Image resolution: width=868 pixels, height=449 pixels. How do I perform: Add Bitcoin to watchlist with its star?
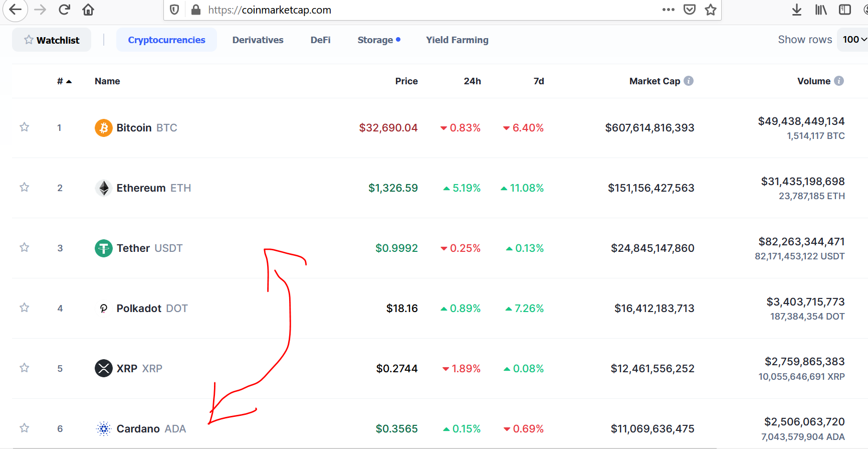pyautogui.click(x=24, y=127)
